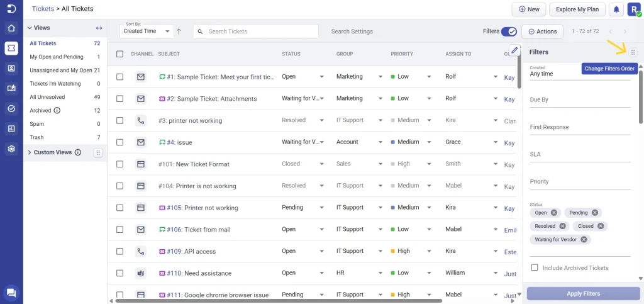This screenshot has width=644, height=304.
Task: Open the Contacts icon in sidebar
Action: [11, 68]
